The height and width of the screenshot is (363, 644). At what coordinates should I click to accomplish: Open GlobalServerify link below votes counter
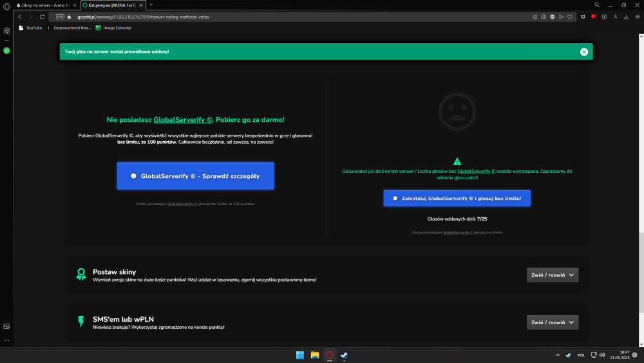458,233
